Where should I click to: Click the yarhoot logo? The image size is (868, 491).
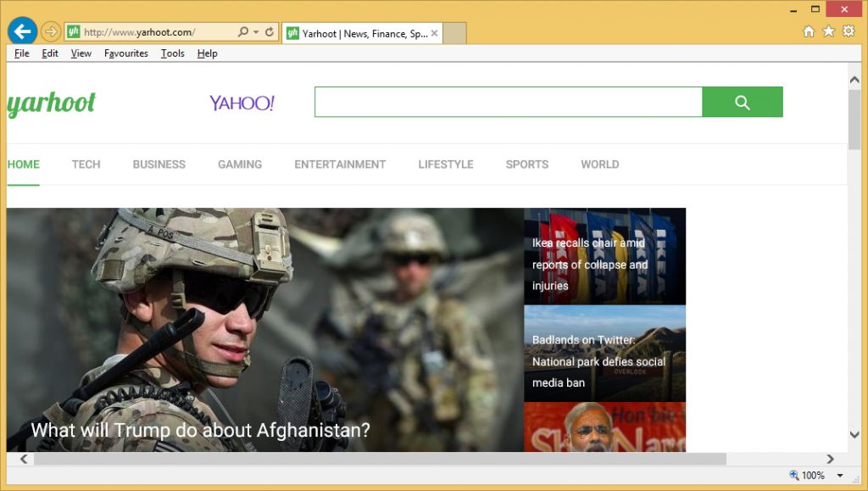(x=51, y=103)
